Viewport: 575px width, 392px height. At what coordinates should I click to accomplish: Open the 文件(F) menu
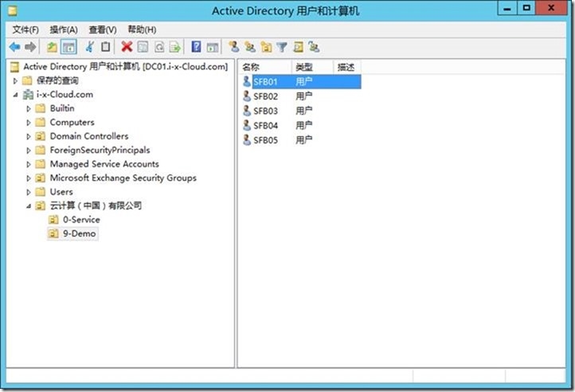[25, 29]
